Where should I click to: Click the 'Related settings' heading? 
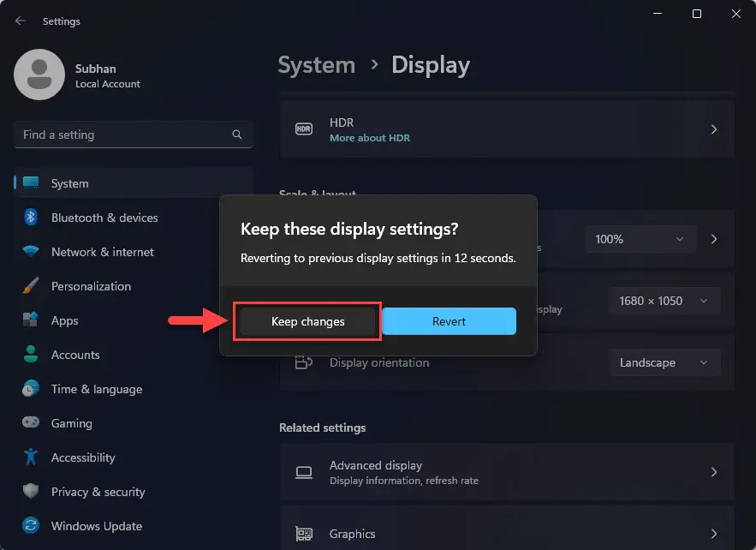pos(323,428)
